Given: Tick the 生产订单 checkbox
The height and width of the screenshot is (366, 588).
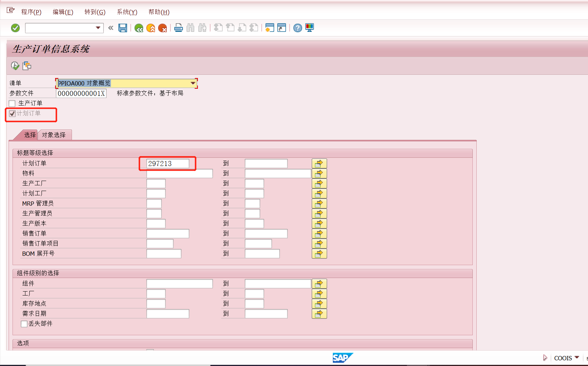Looking at the screenshot, I should click(12, 103).
